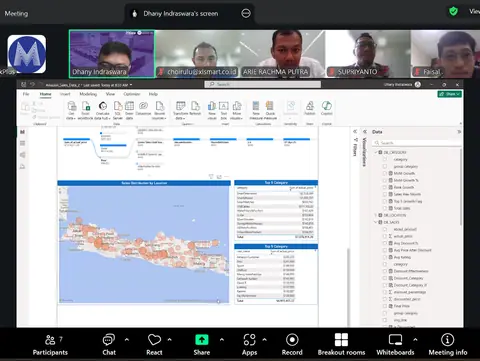The height and width of the screenshot is (361, 480).
Task: Click the Undo icon in title bar
Action: tap(32, 84)
